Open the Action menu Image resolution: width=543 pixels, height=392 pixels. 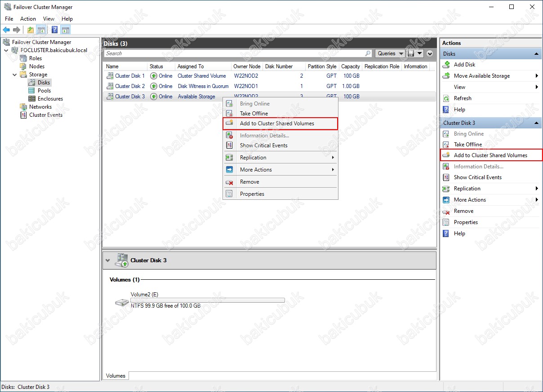pos(28,19)
